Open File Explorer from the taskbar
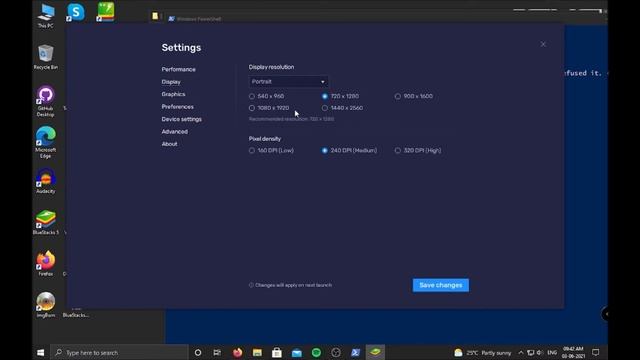Screen dimensions: 640x360 click(x=257, y=352)
